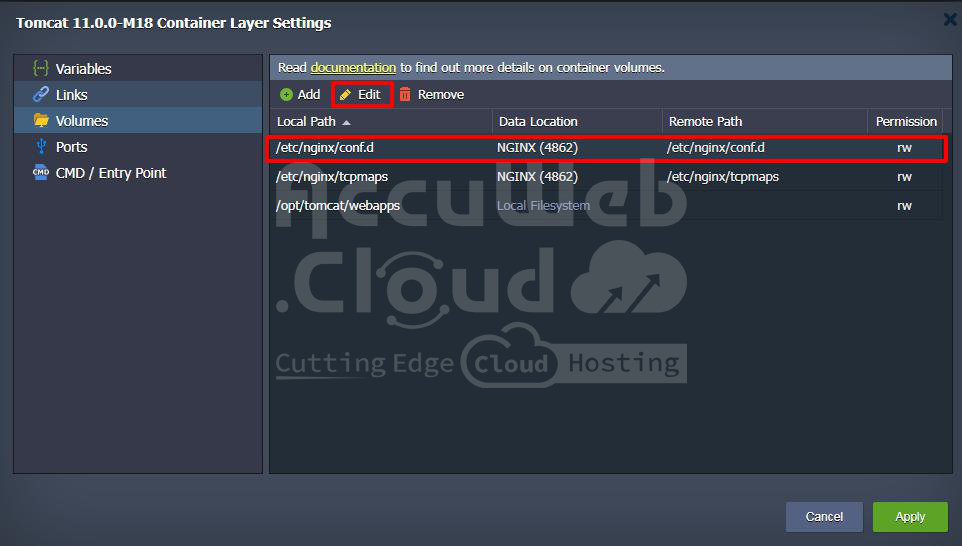Click the Add volume button label
Screen dimensions: 962x546
[309, 94]
